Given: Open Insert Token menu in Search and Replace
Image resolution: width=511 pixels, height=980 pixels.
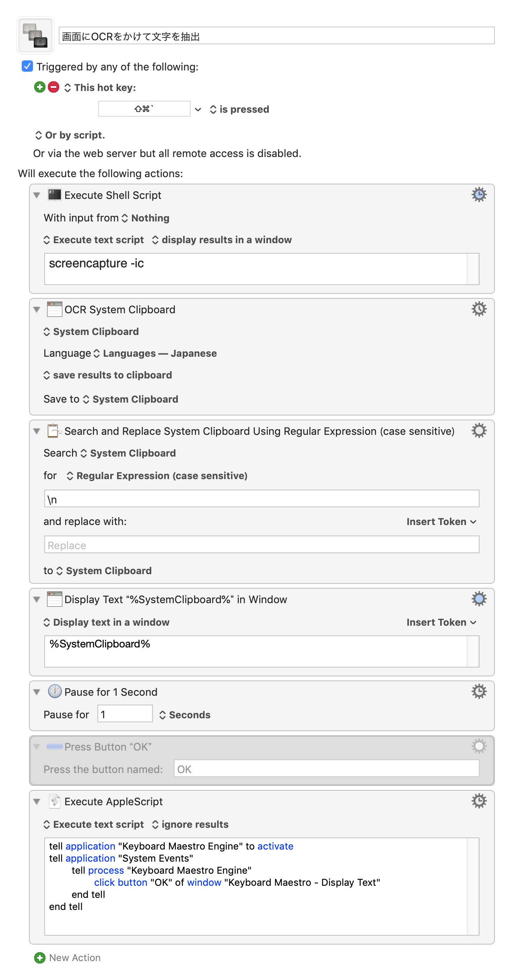Looking at the screenshot, I should tap(441, 522).
